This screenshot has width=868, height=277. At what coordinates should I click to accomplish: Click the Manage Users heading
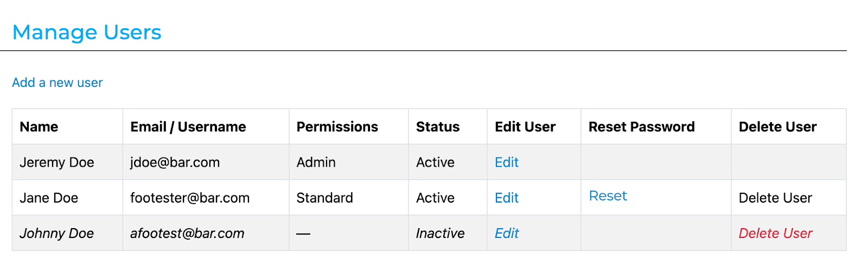coord(87,32)
